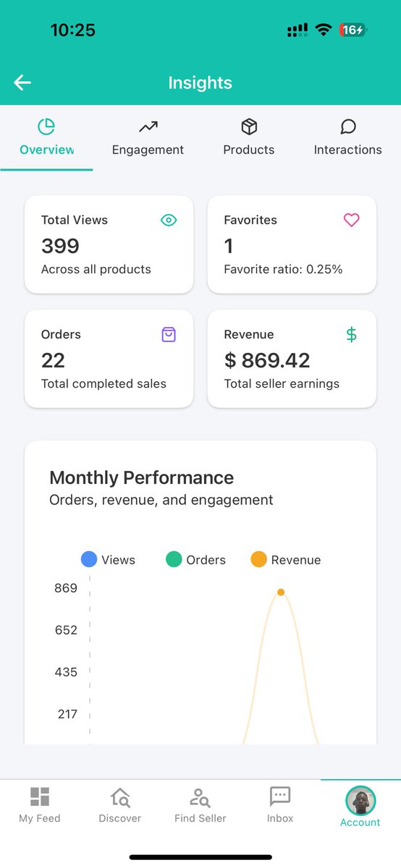Select the Favorites card title
Viewport: 401px width, 868px height.
tap(250, 220)
